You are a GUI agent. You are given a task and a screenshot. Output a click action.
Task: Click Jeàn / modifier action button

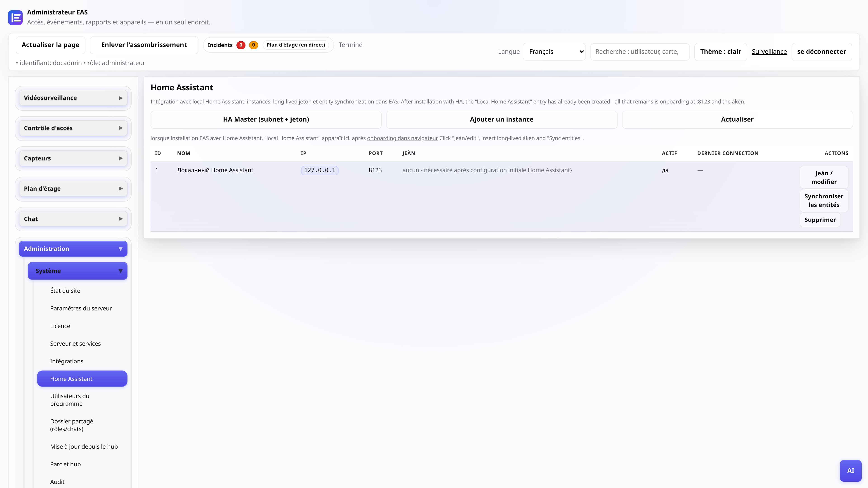(824, 177)
